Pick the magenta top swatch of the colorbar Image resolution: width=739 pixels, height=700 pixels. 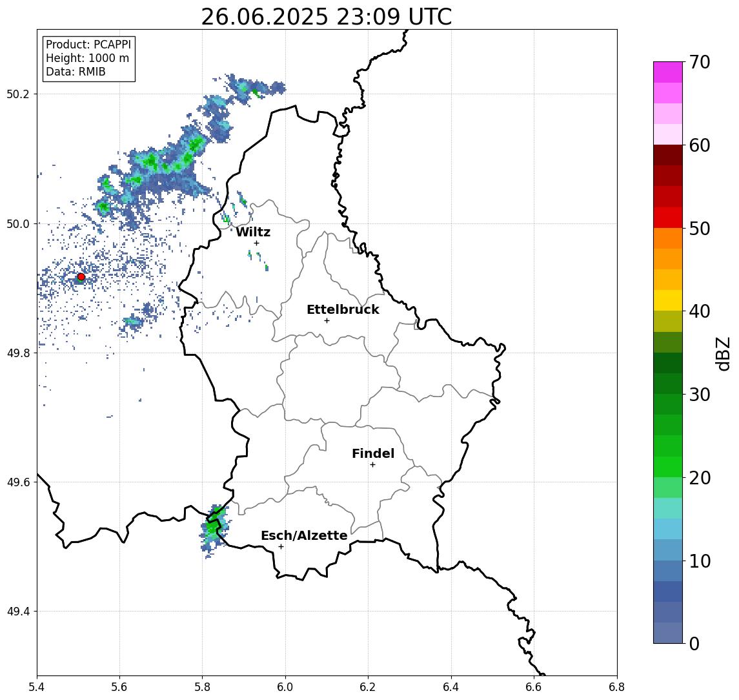(x=668, y=72)
